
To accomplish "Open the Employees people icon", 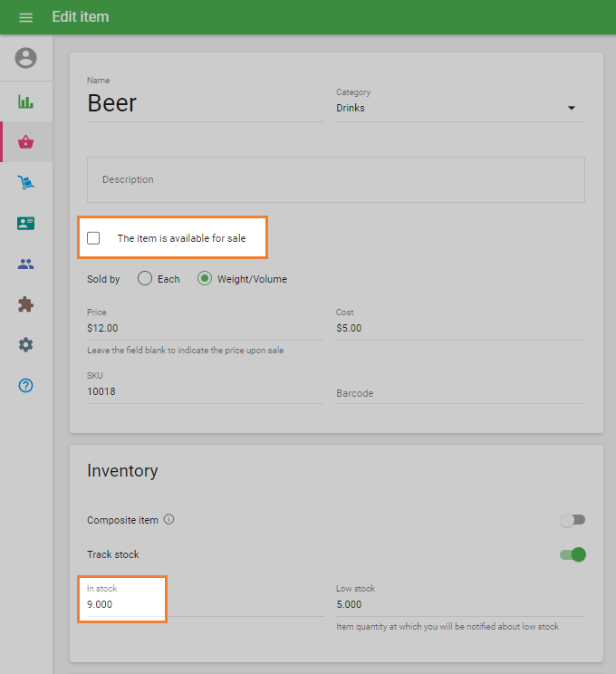I will [26, 264].
